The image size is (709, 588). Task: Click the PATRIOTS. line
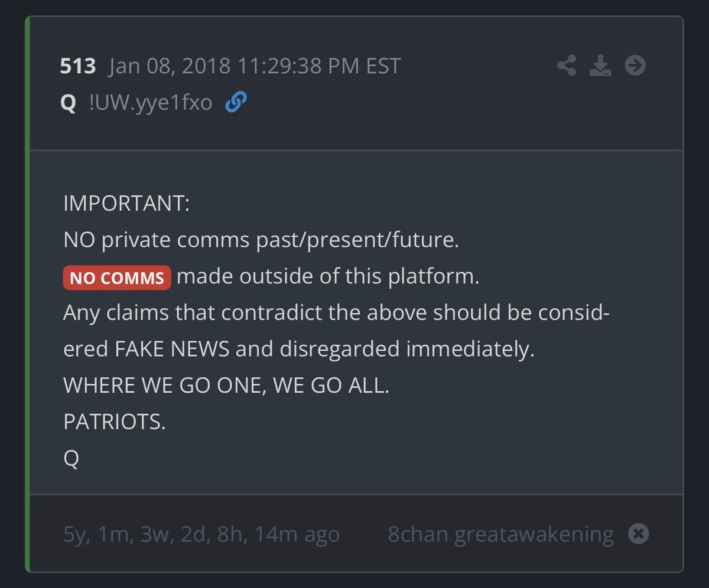(x=115, y=423)
